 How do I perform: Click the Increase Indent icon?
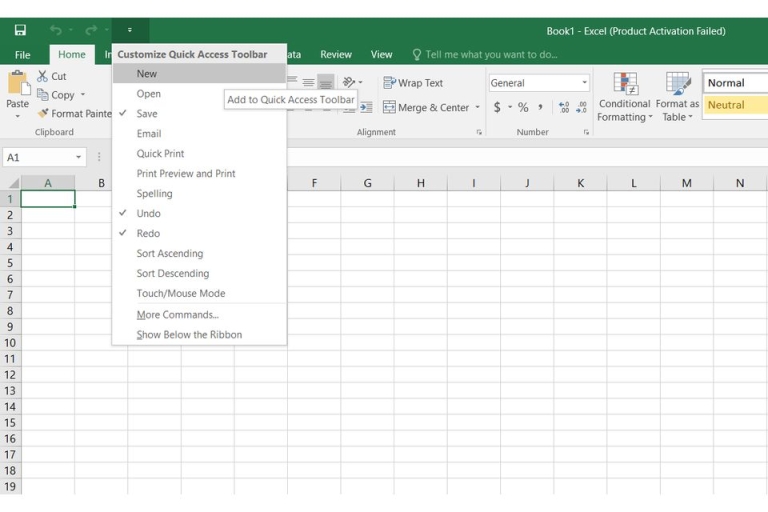[x=366, y=107]
